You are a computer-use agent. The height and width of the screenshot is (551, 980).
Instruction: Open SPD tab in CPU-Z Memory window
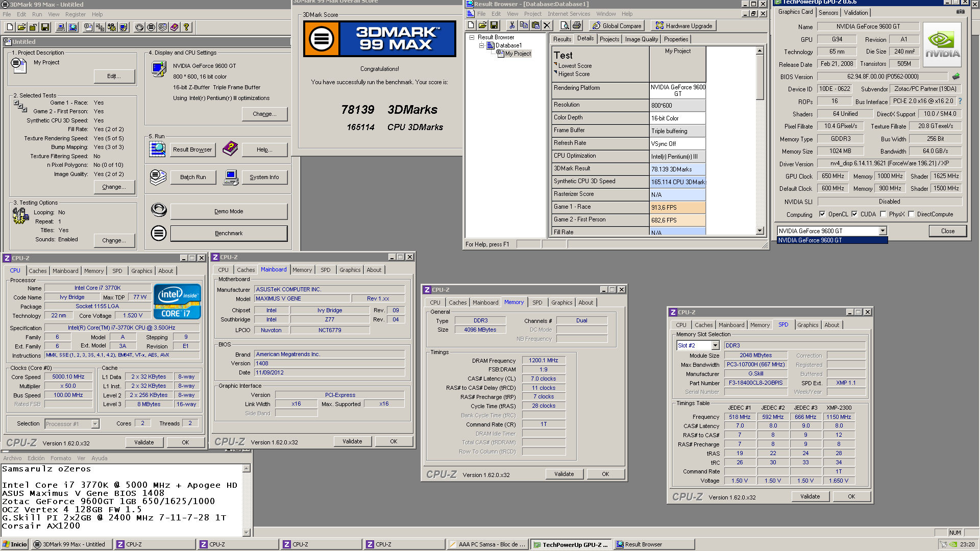point(537,303)
